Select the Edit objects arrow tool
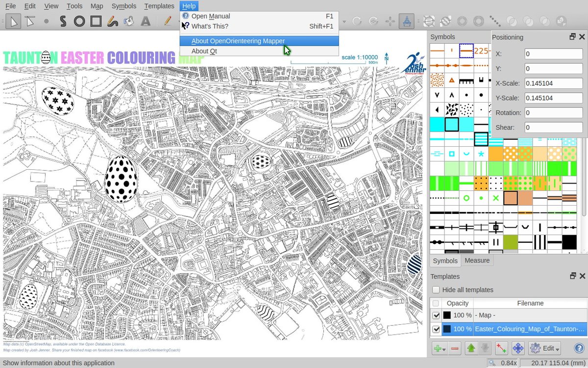Image resolution: width=588 pixels, height=368 pixels. pyautogui.click(x=13, y=21)
